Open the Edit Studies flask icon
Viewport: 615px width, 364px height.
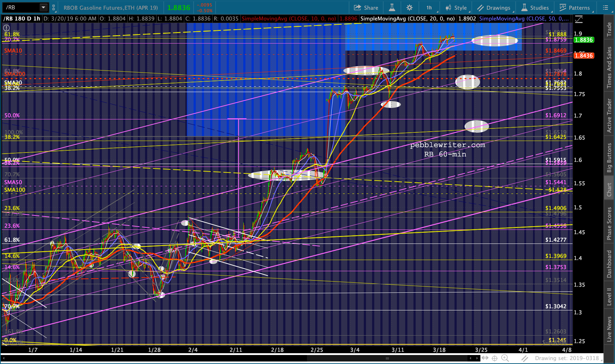[x=392, y=8]
